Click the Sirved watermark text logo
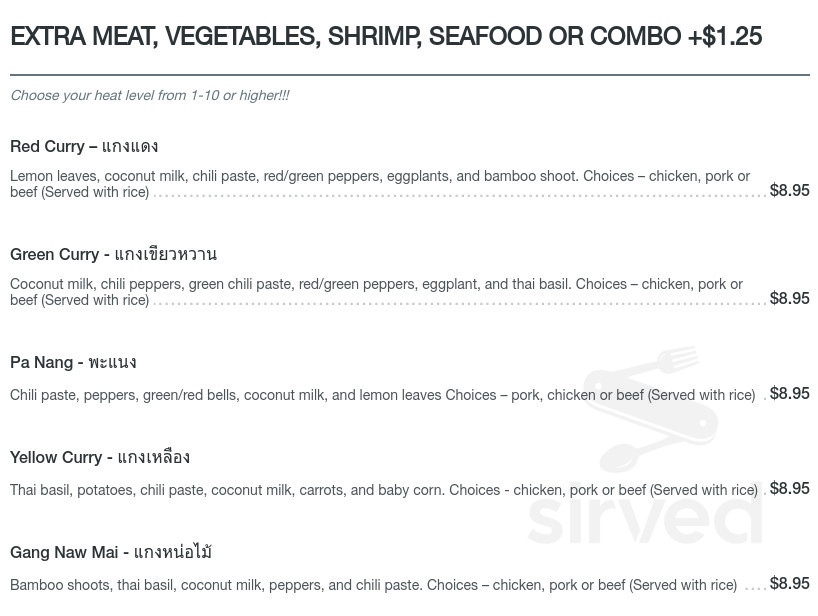This screenshot has width=818, height=616. coord(644,517)
